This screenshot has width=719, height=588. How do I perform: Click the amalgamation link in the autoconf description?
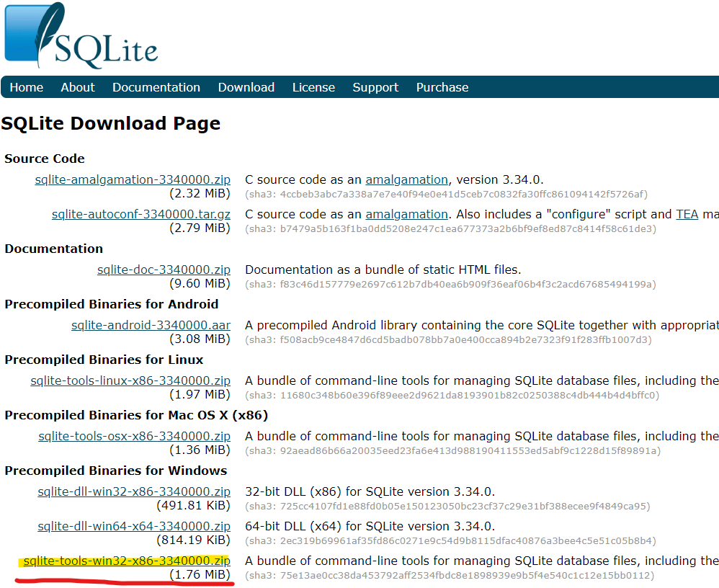[406, 213]
